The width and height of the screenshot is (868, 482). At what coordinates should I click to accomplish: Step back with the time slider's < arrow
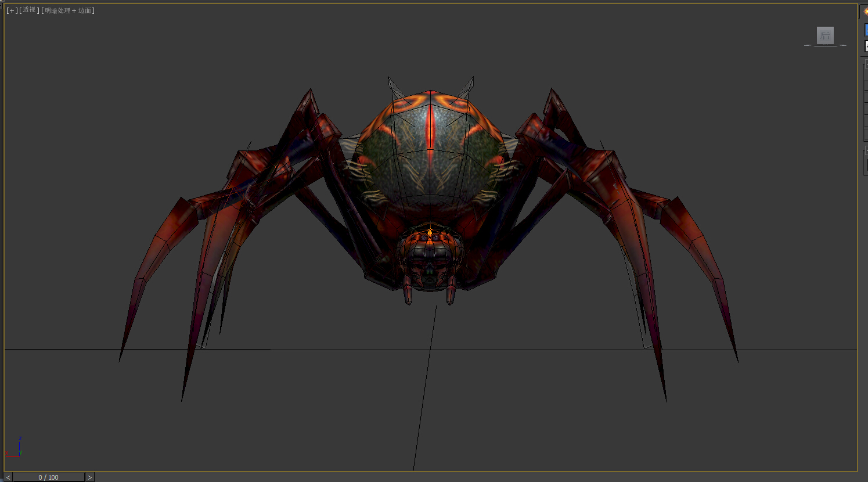[x=8, y=477]
